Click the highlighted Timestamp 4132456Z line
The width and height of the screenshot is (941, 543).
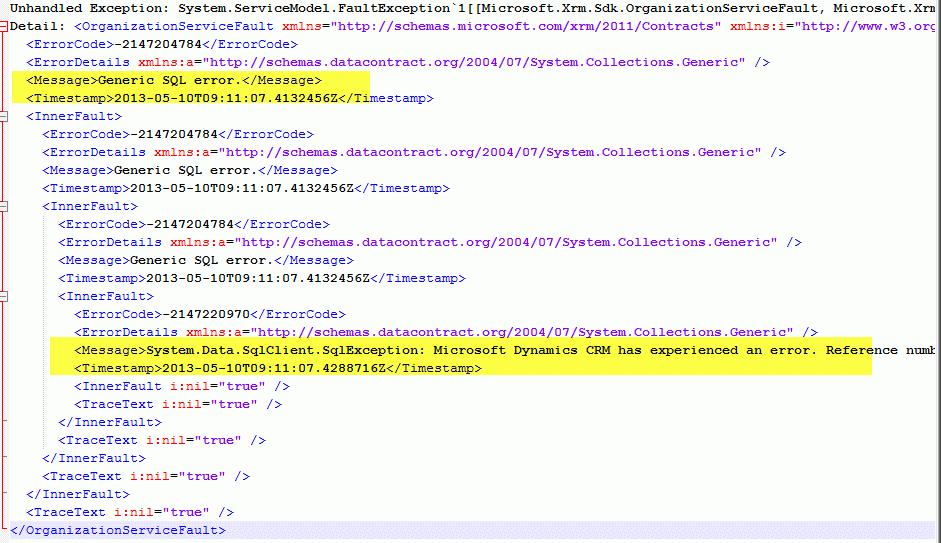click(x=230, y=98)
